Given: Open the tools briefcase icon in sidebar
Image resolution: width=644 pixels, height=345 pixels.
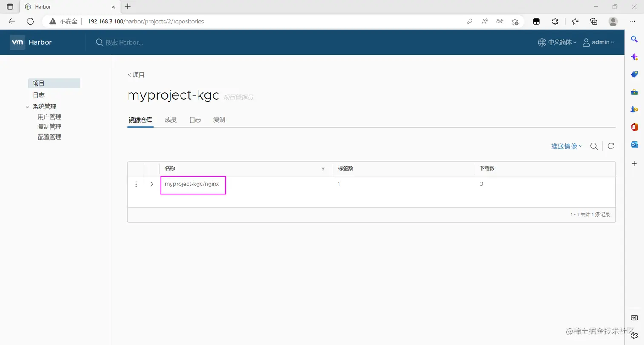Looking at the screenshot, I should [634, 92].
